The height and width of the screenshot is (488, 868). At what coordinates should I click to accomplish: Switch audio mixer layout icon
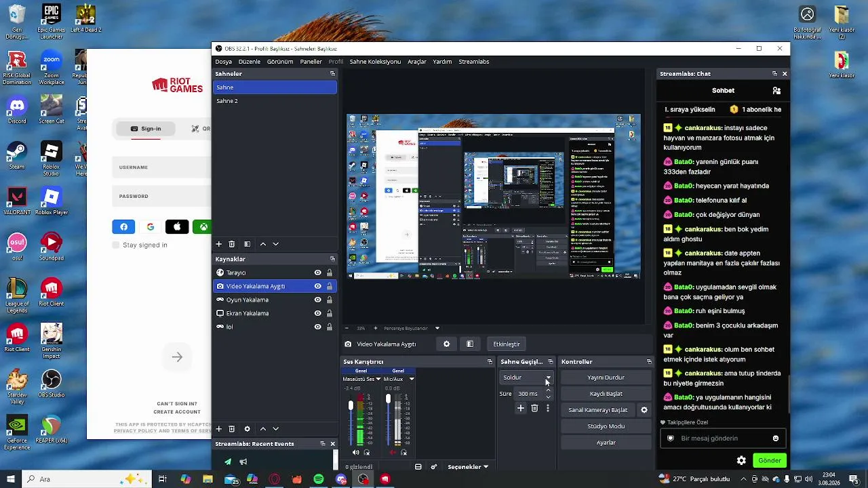(x=418, y=467)
